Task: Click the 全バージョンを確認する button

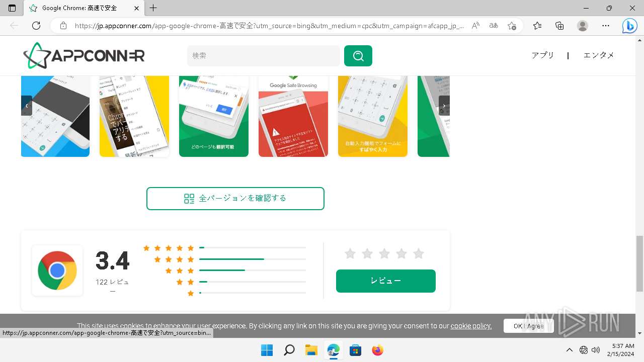Action: tap(235, 199)
